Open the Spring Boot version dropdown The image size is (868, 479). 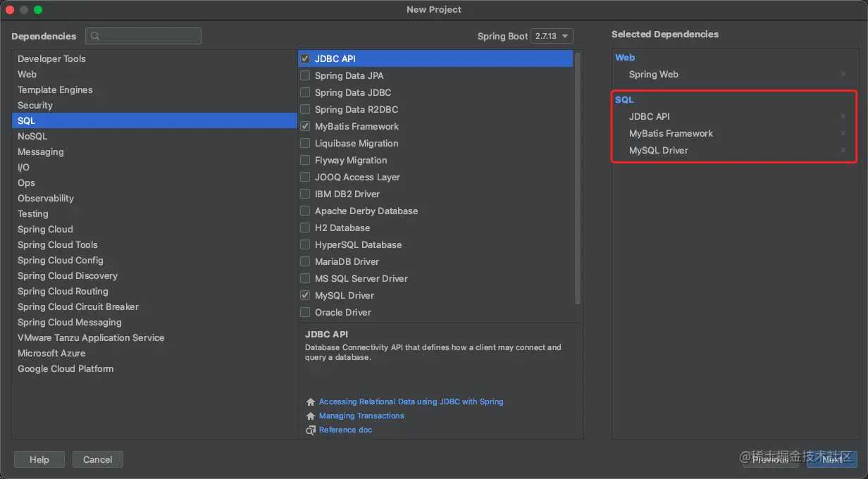coord(552,36)
